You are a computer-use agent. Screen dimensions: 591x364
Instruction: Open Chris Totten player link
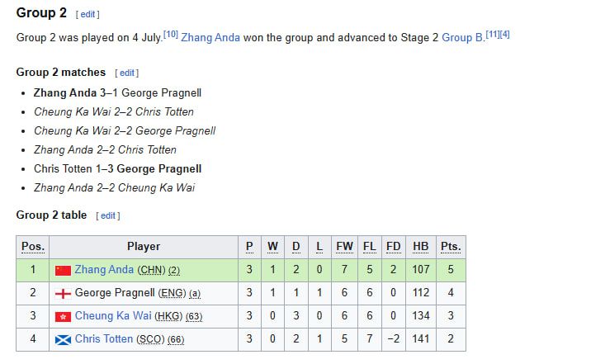point(104,338)
